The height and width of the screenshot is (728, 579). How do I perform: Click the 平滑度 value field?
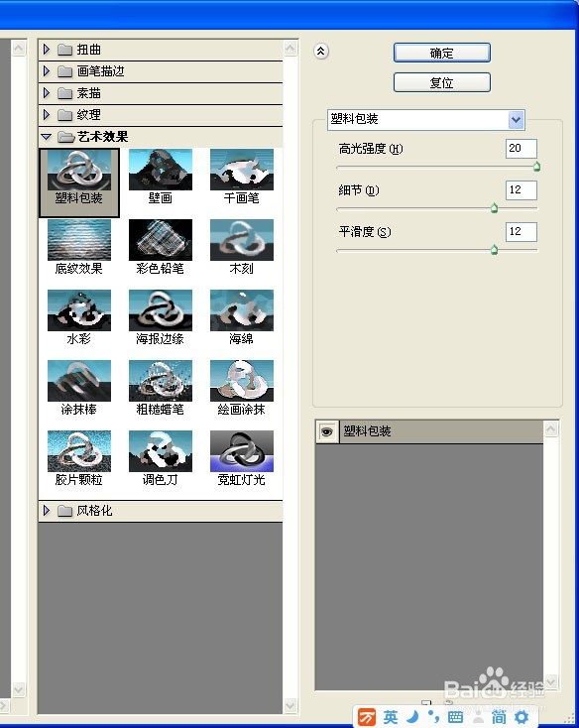pos(521,232)
